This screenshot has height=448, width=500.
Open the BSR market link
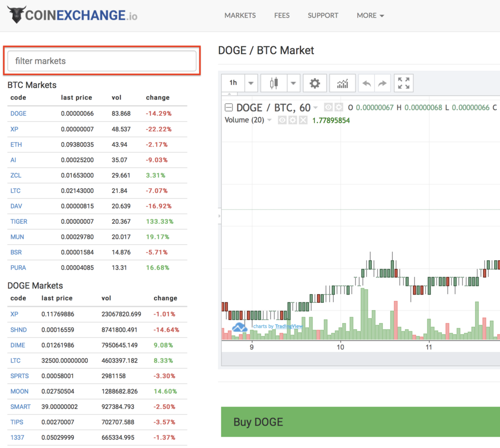pos(16,252)
